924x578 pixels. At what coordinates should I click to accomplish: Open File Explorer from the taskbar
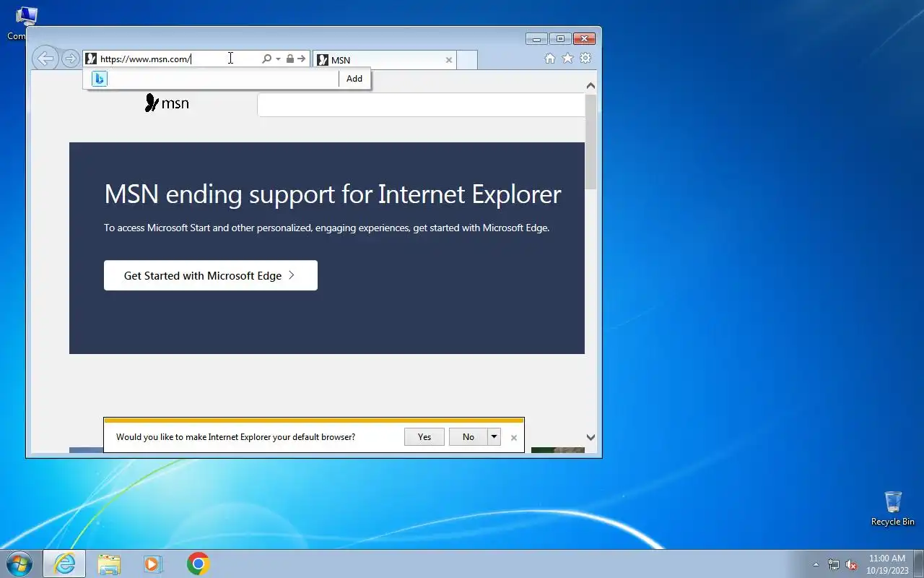(109, 564)
